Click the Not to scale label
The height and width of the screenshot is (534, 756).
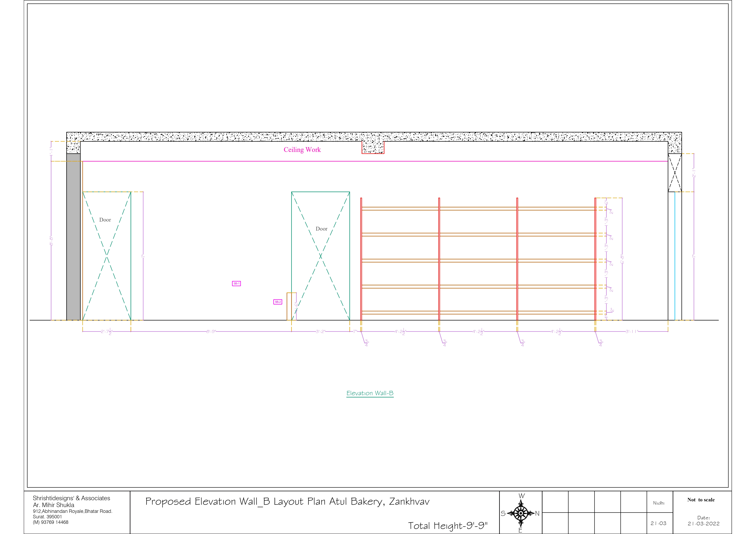[701, 500]
